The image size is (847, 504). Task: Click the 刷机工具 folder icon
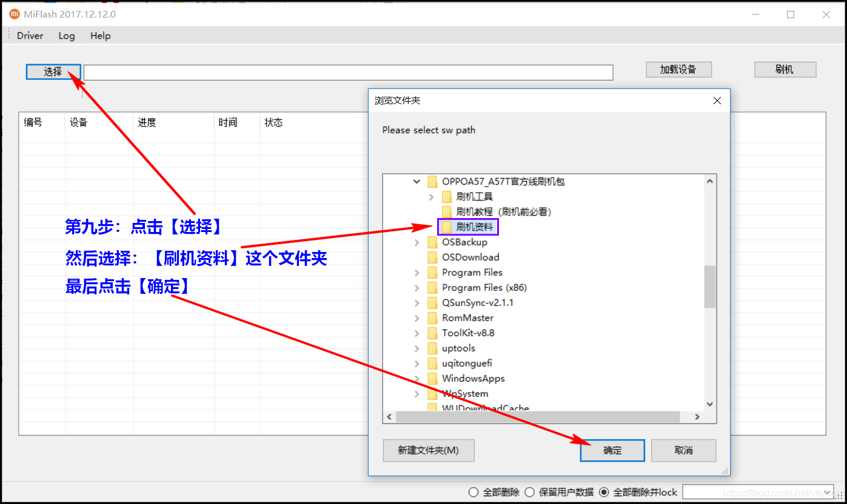447,196
